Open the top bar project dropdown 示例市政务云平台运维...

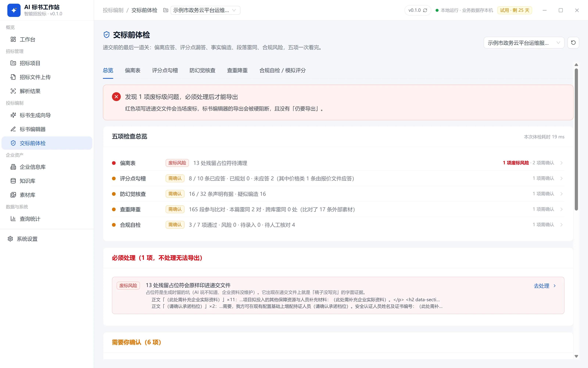[205, 10]
